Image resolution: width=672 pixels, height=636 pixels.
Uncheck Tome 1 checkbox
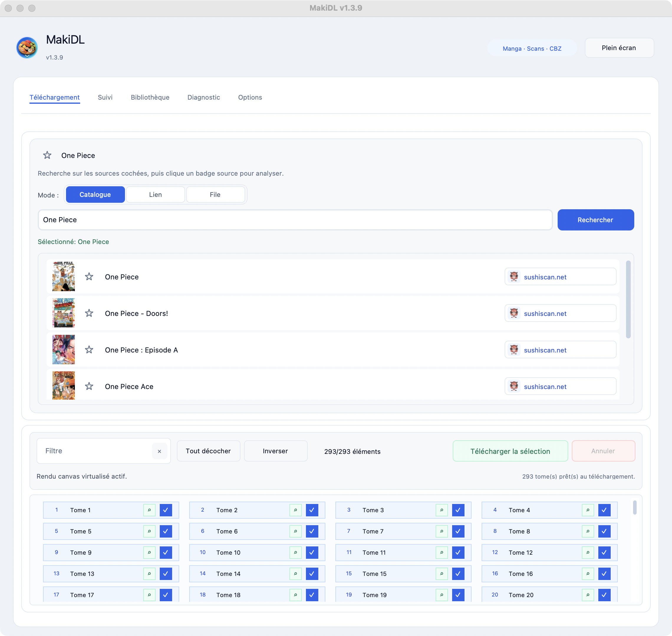pos(166,510)
